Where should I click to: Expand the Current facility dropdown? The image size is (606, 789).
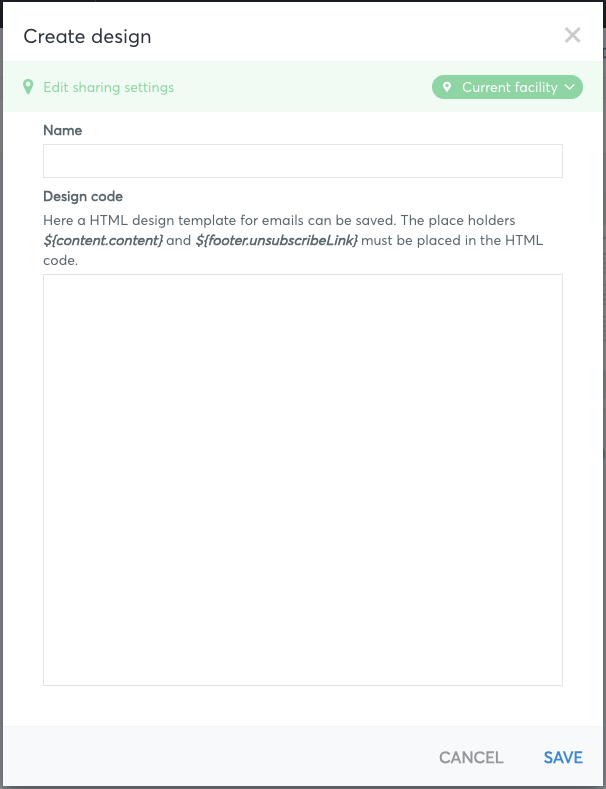tap(507, 87)
